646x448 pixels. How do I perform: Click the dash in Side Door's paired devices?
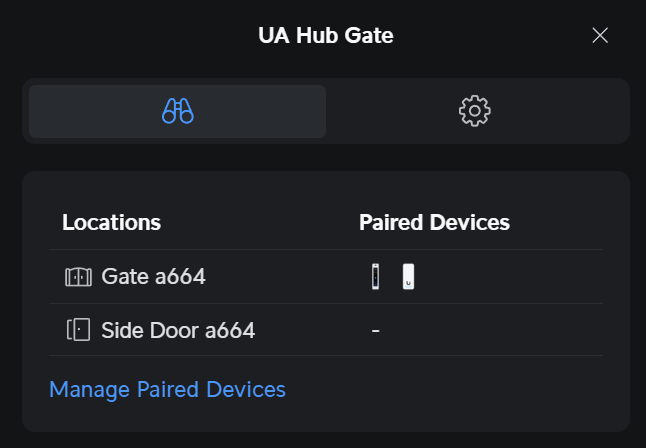click(375, 330)
